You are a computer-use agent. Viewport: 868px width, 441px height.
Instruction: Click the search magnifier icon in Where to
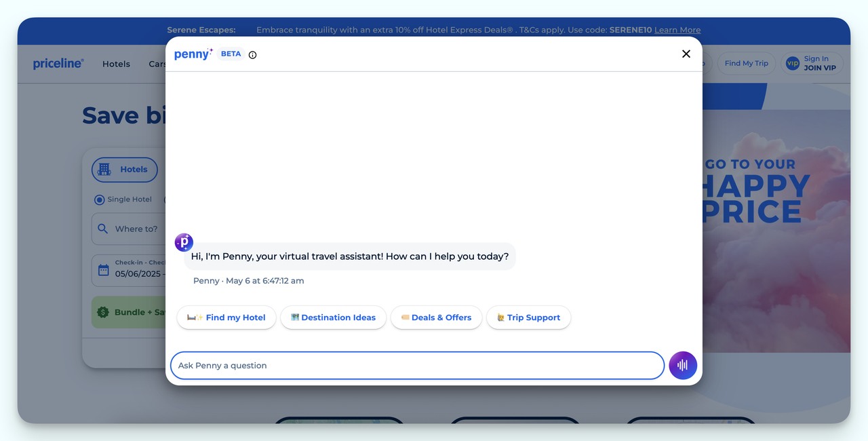[x=103, y=229]
